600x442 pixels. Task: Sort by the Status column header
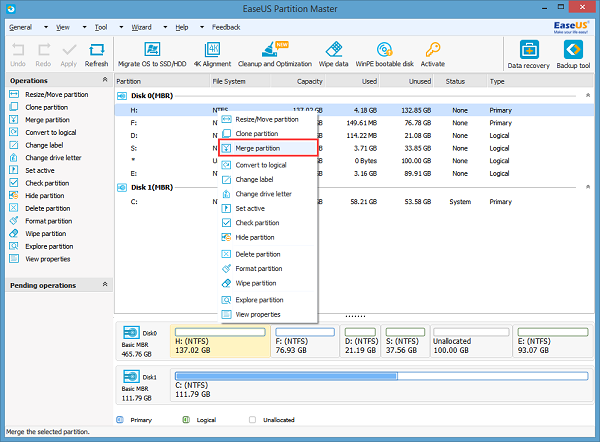(460, 81)
